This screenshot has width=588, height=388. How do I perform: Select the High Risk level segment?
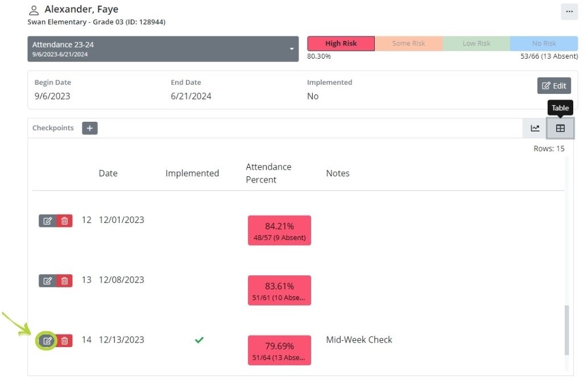tap(341, 44)
